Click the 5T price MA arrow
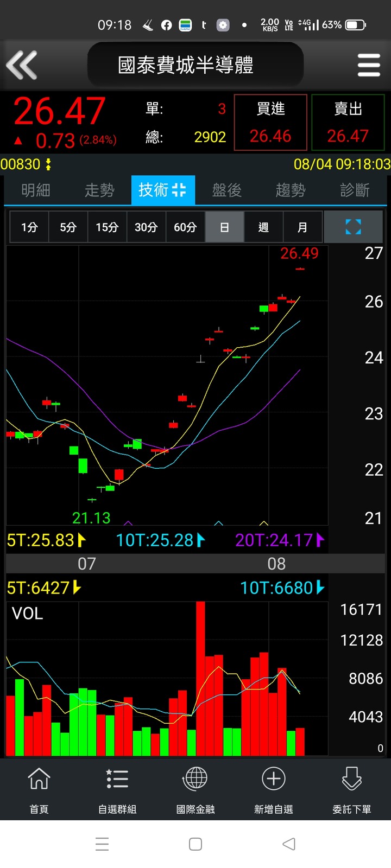This screenshot has height=868, width=391. (81, 540)
